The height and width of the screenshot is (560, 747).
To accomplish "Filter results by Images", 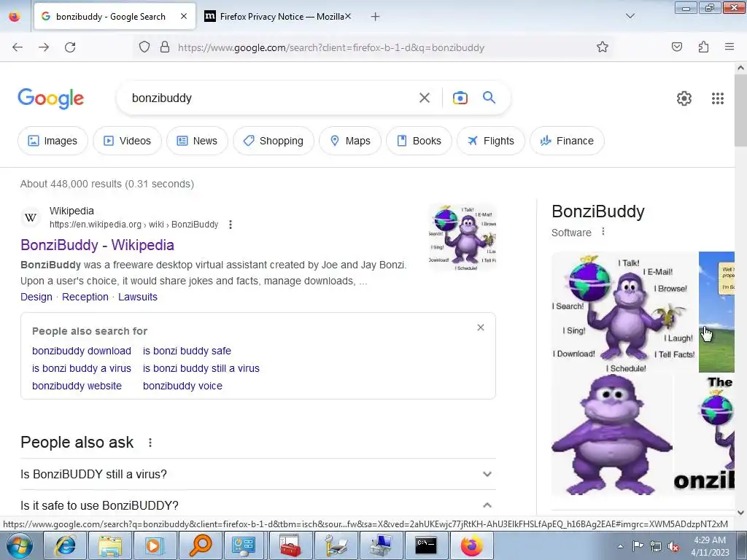I will coord(53,141).
